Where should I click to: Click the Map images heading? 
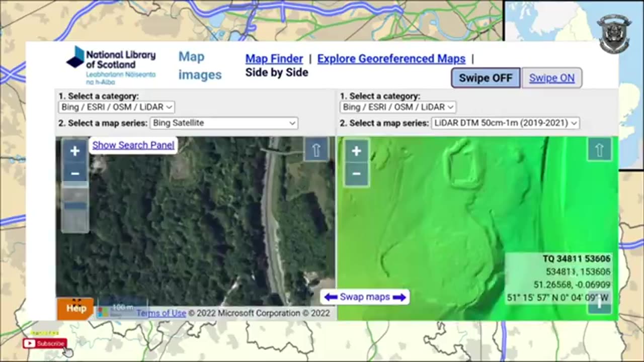pyautogui.click(x=200, y=65)
